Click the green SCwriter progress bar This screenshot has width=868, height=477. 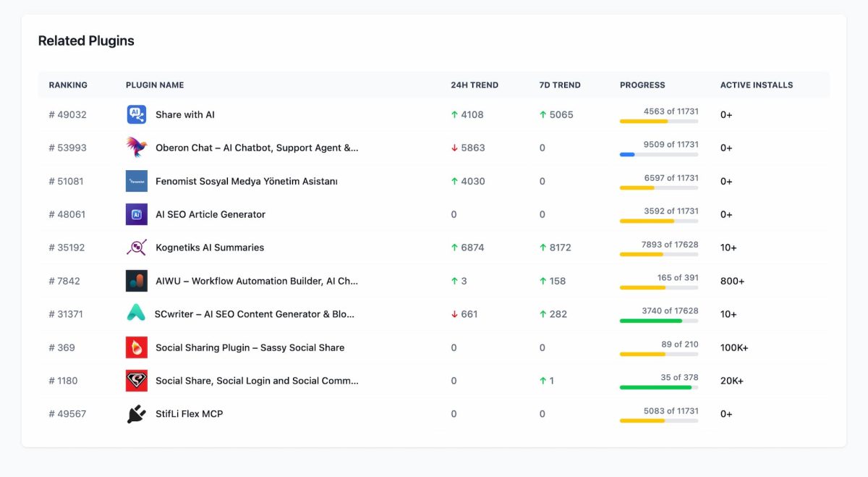(x=659, y=321)
